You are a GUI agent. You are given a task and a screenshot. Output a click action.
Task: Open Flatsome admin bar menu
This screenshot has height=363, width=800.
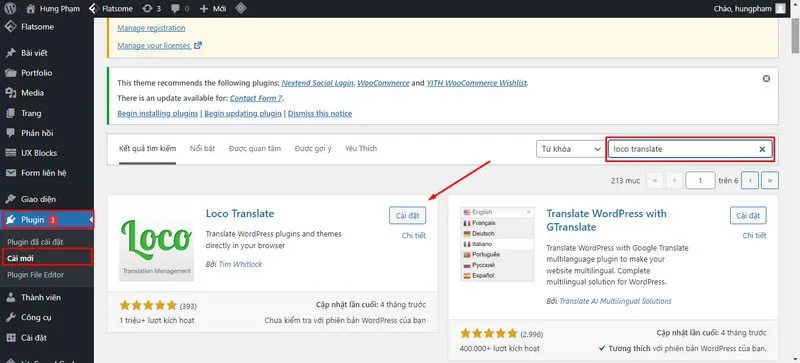pyautogui.click(x=110, y=8)
